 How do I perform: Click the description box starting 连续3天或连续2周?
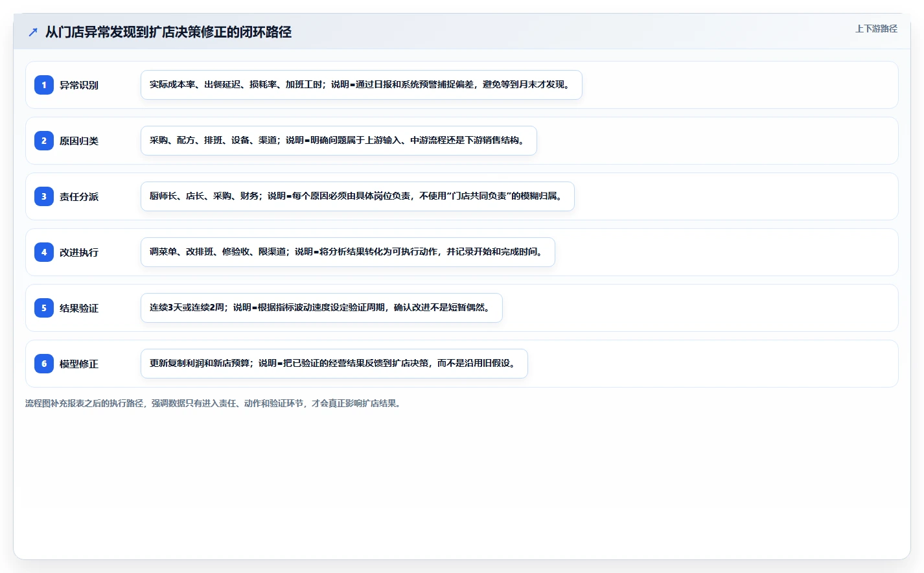tap(321, 308)
